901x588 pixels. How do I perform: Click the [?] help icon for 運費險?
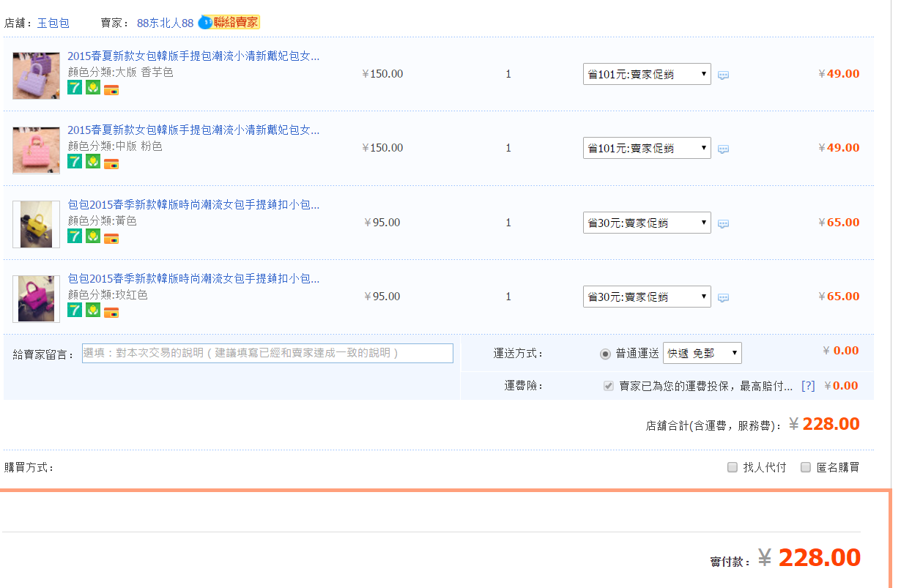808,386
